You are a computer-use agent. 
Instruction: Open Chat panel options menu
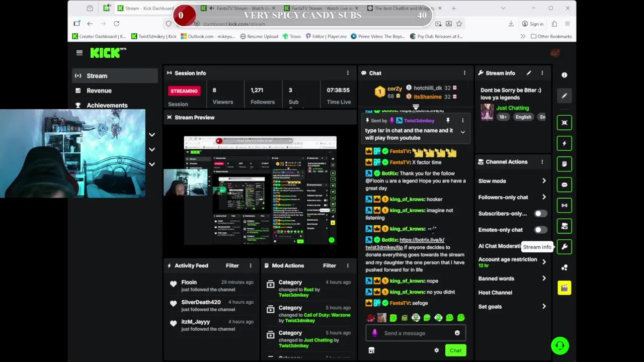pos(464,73)
